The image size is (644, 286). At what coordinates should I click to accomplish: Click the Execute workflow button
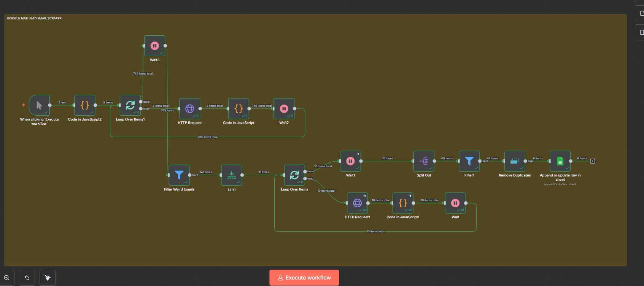coord(304,278)
